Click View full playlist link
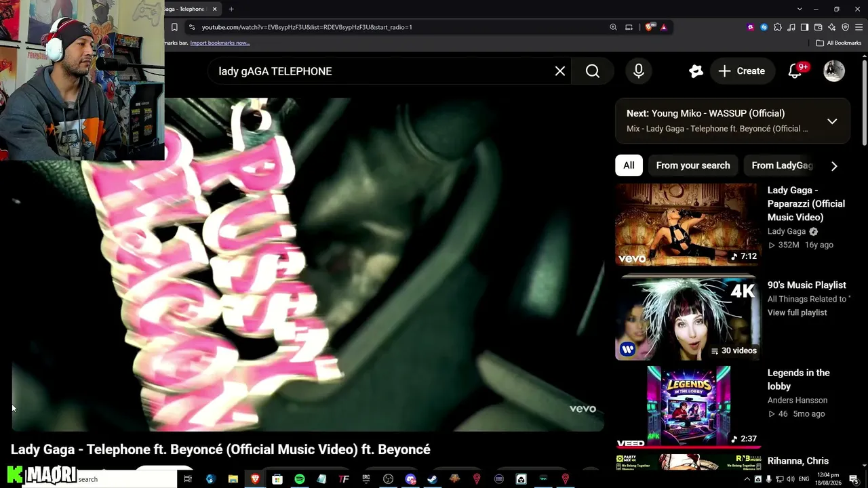The width and height of the screenshot is (868, 488). 797,312
